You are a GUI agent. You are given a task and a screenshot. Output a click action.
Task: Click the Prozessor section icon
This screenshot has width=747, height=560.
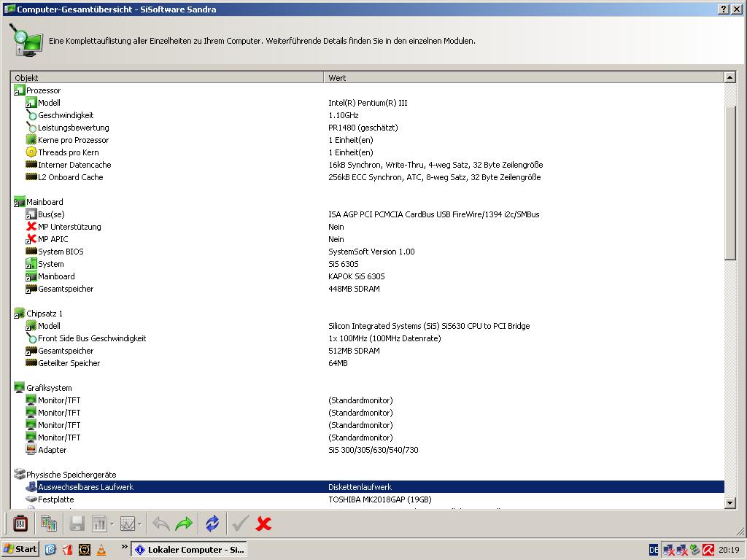click(x=19, y=90)
